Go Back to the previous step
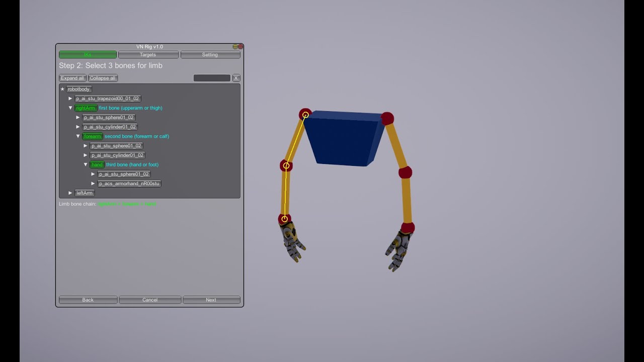Screen dimensions: 644x362 (88, 300)
